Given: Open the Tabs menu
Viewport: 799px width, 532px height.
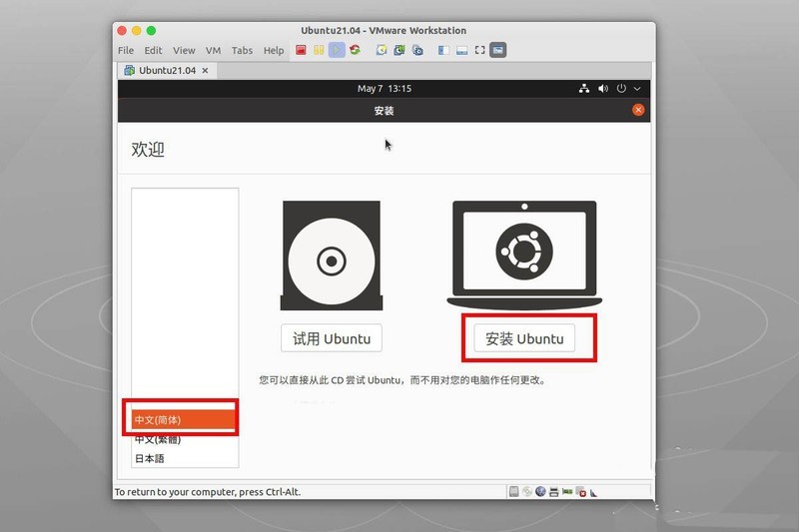Looking at the screenshot, I should pyautogui.click(x=242, y=50).
